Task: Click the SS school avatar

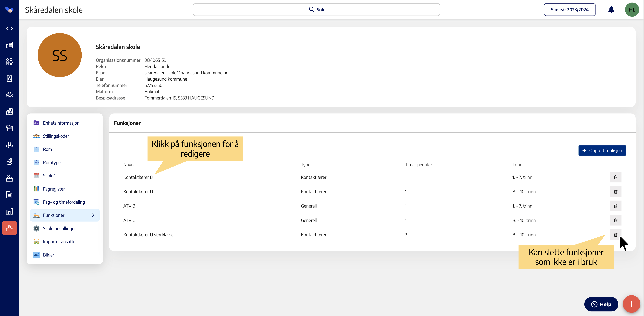Action: pos(60,55)
